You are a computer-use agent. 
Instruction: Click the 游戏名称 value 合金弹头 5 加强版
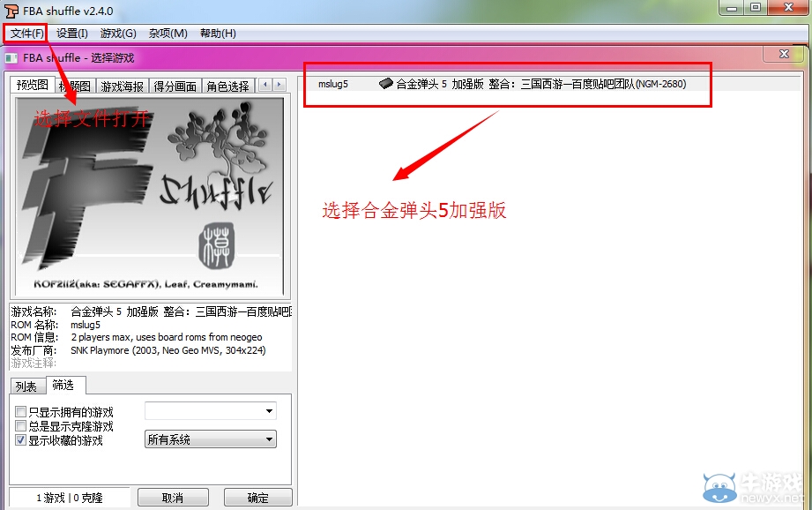[x=181, y=311]
